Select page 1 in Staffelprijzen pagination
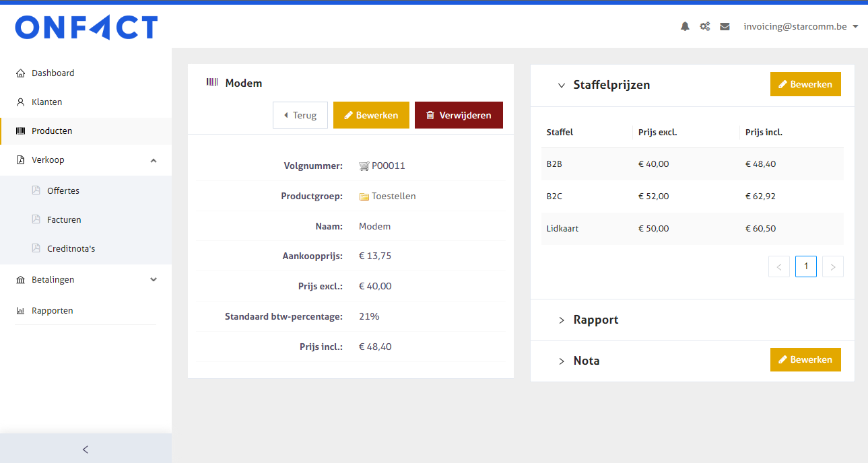 point(805,266)
